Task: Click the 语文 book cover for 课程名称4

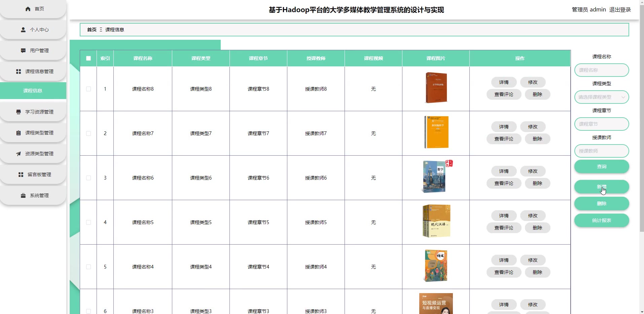Action: click(436, 265)
